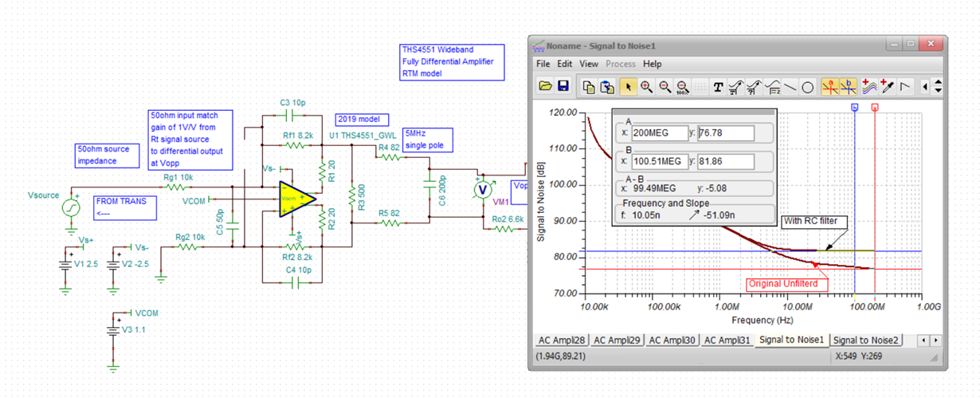Select the Circle drawing tool
Screen dimensions: 980x398
point(807,86)
